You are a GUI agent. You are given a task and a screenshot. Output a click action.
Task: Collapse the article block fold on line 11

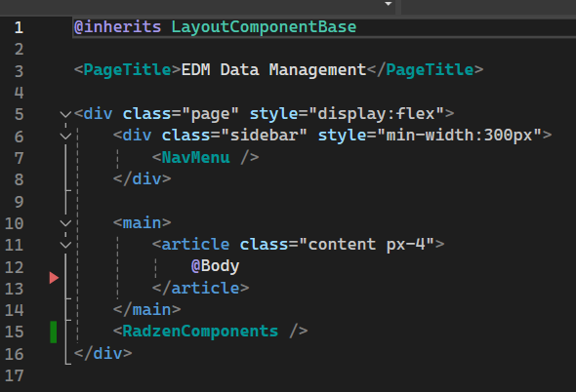click(65, 245)
